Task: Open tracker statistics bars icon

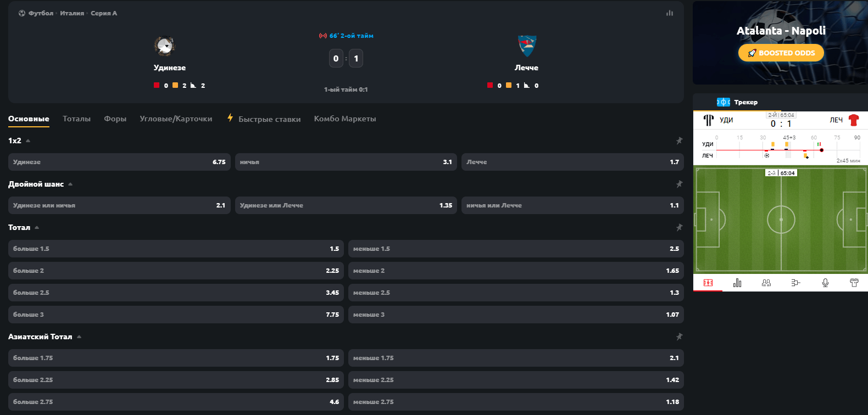Action: pyautogui.click(x=737, y=283)
